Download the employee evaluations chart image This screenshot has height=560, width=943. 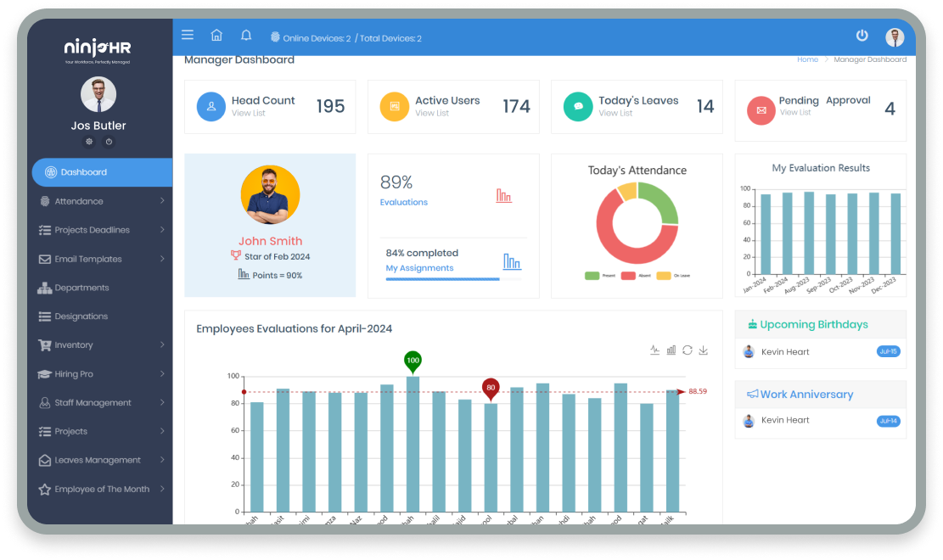(704, 350)
